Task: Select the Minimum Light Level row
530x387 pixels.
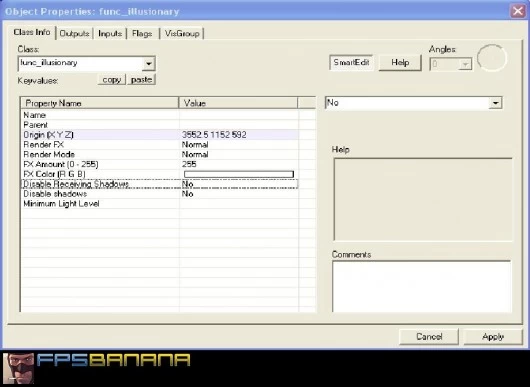Action: tap(160, 203)
